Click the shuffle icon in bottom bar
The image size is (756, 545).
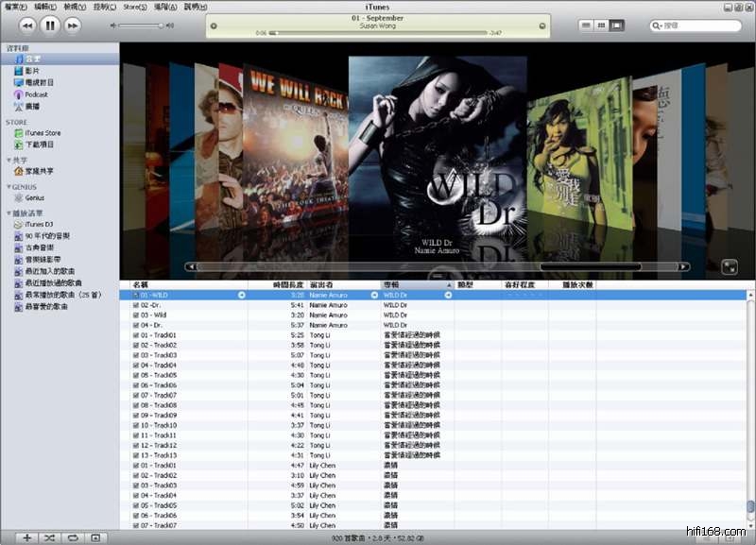[50, 537]
